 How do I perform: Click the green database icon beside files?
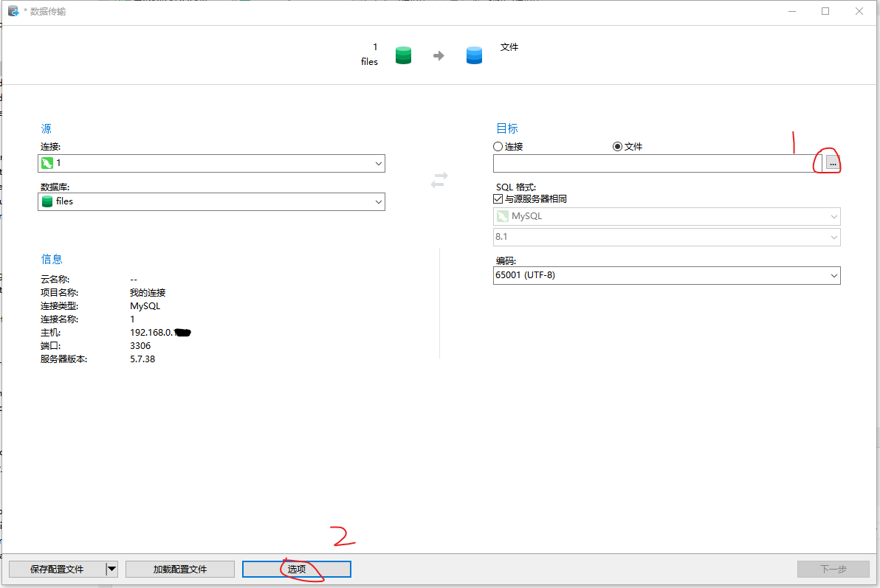pos(48,201)
